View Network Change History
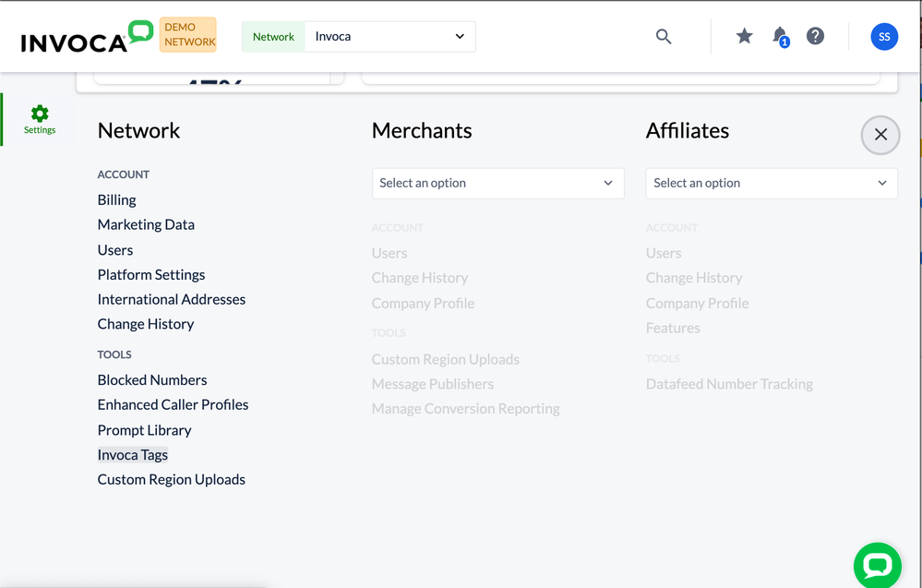This screenshot has width=922, height=588. click(145, 324)
